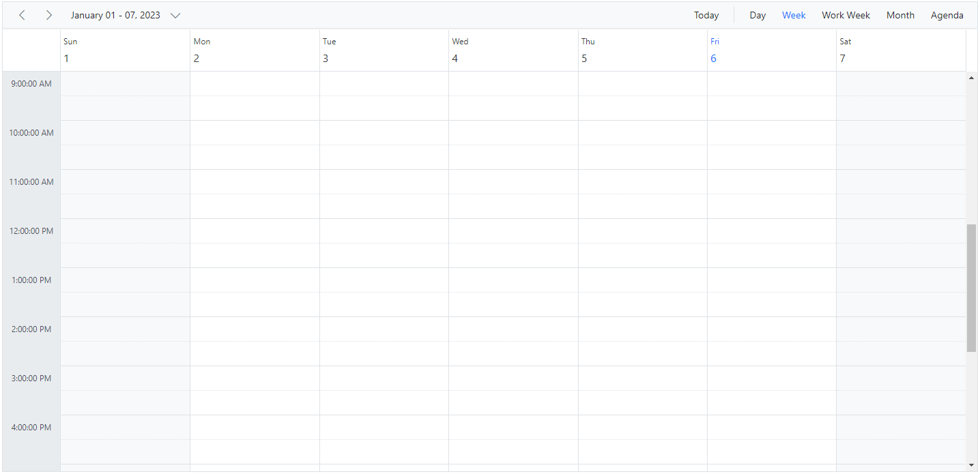This screenshot has height=474, width=980.
Task: Go to previous week arrow
Action: coord(22,15)
